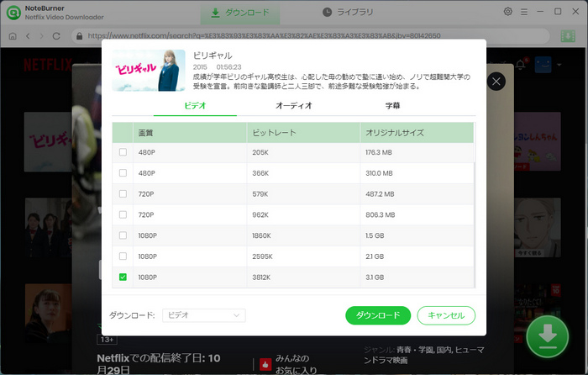Click the オリジナルサイズ column header

coord(417,133)
